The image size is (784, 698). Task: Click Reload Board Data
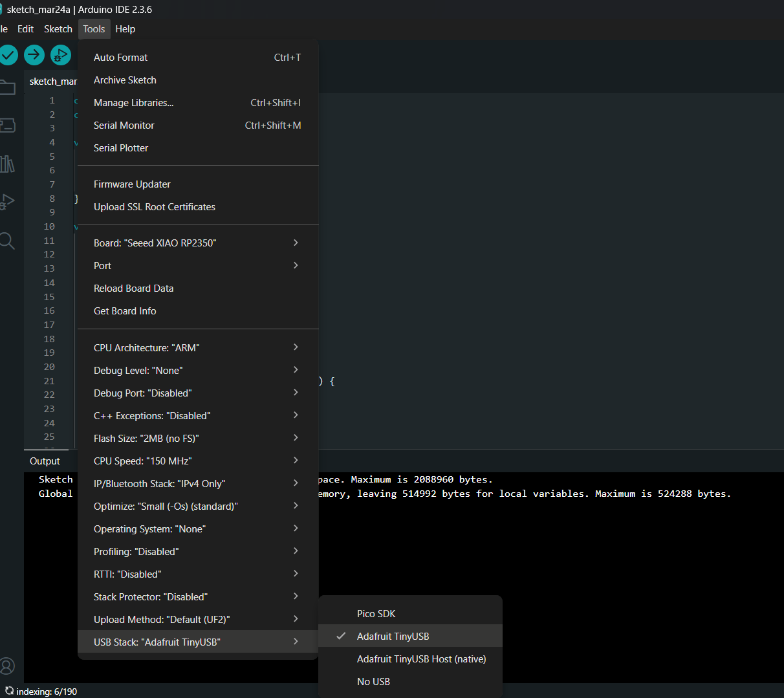197,288
